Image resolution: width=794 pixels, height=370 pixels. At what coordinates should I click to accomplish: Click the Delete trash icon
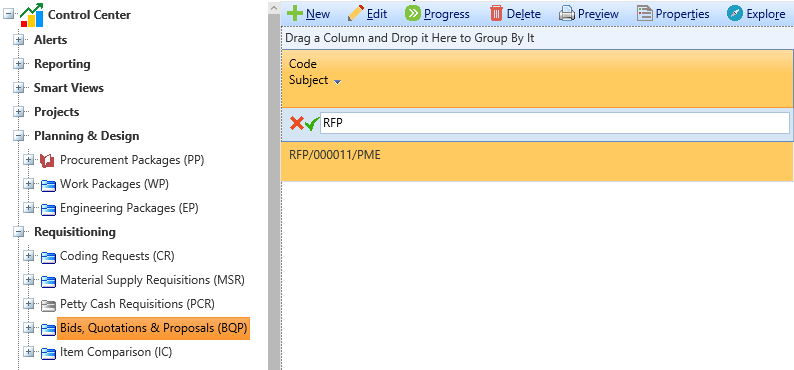496,13
